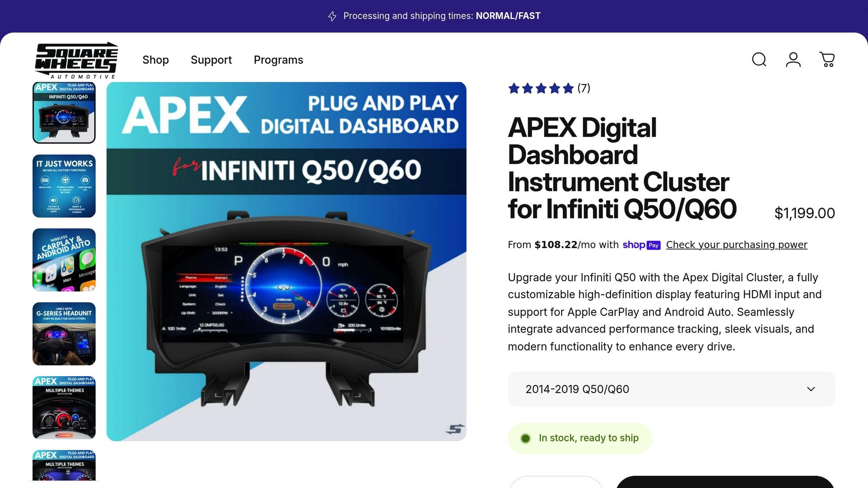Viewport: 868px width, 488px height.
Task: Expand the 2014-2019 Q50/Q60 model dropdown
Action: pos(671,389)
